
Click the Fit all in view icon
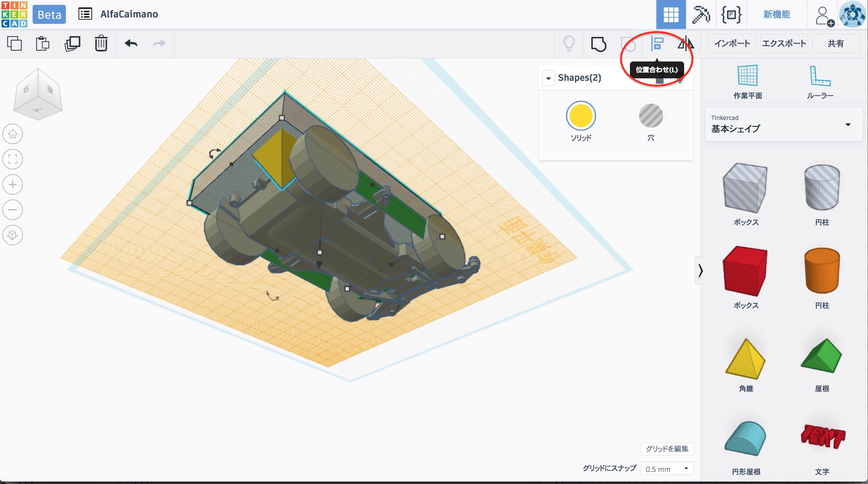pyautogui.click(x=13, y=159)
